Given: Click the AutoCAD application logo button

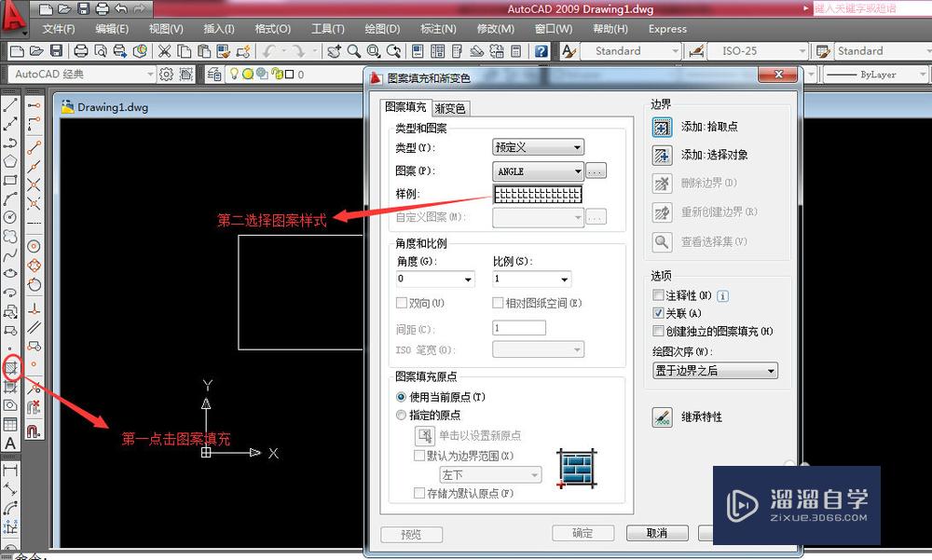Looking at the screenshot, I should (14, 17).
